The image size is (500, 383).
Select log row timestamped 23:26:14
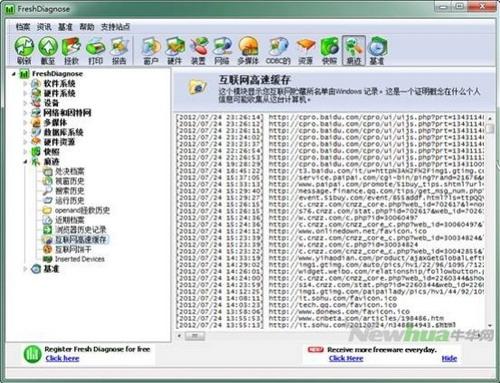330,117
